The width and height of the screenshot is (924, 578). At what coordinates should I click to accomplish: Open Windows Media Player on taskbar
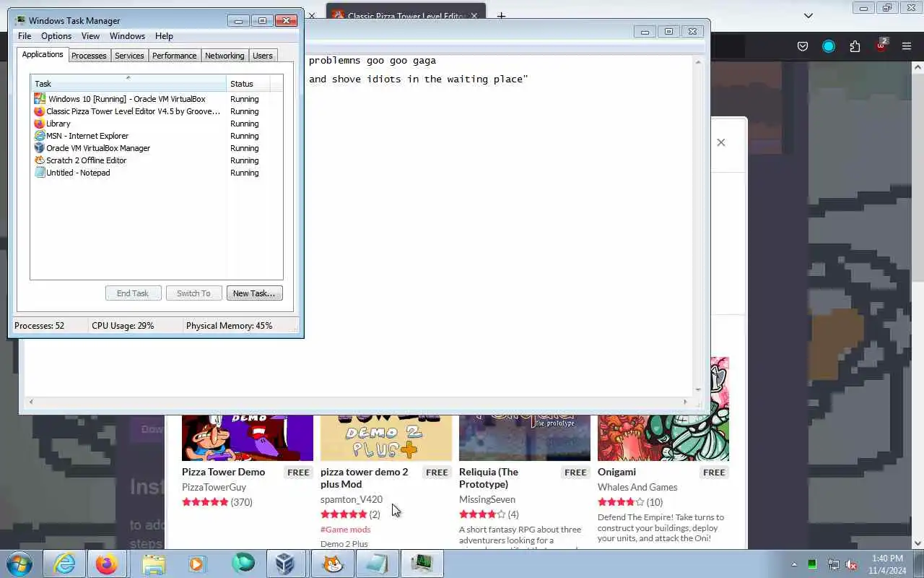[197, 564]
